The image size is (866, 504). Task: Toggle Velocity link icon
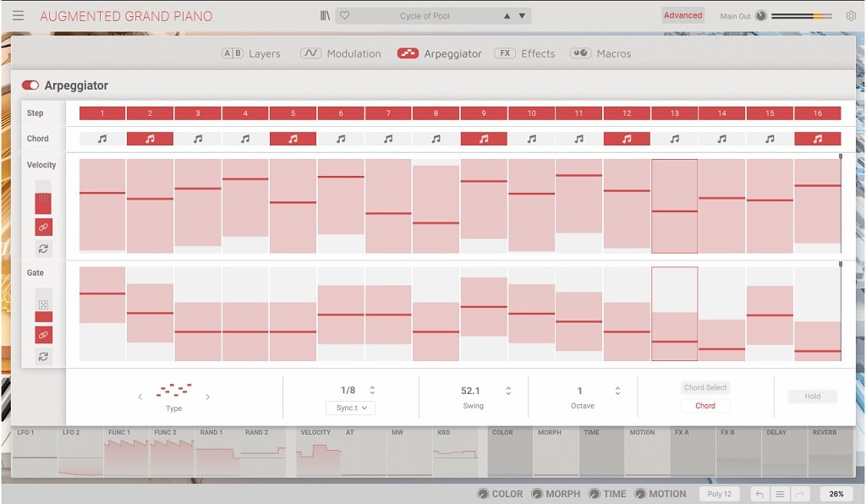pos(43,227)
